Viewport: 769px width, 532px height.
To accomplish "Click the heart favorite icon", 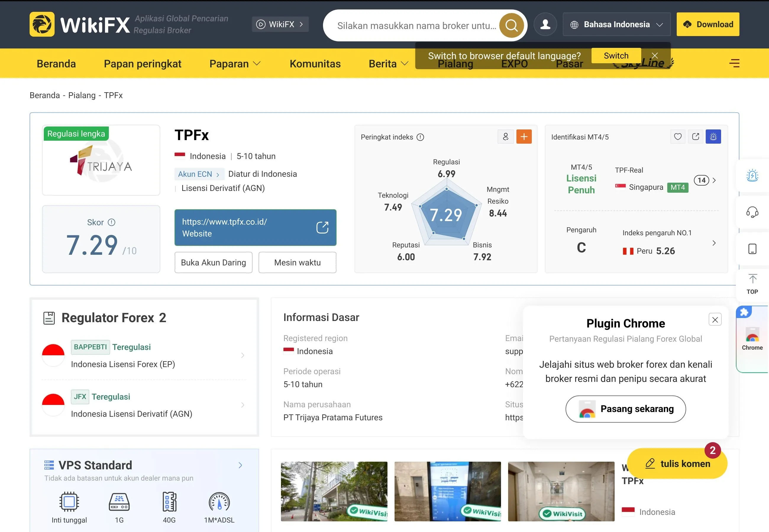I will point(678,137).
